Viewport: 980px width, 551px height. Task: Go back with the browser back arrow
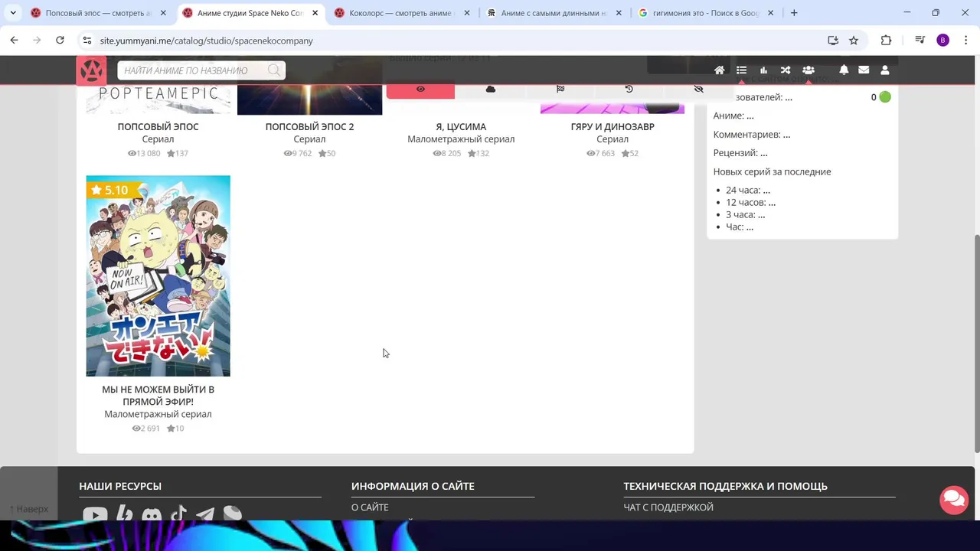click(14, 40)
